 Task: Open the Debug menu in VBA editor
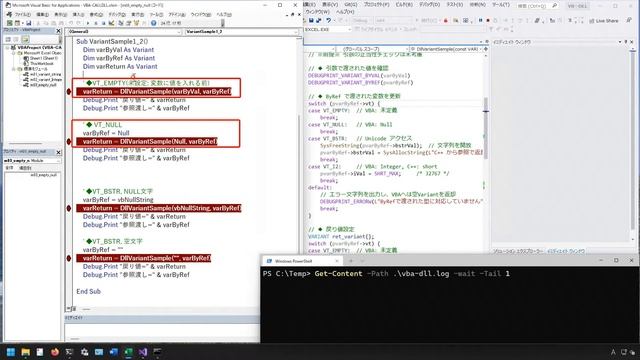click(117, 15)
